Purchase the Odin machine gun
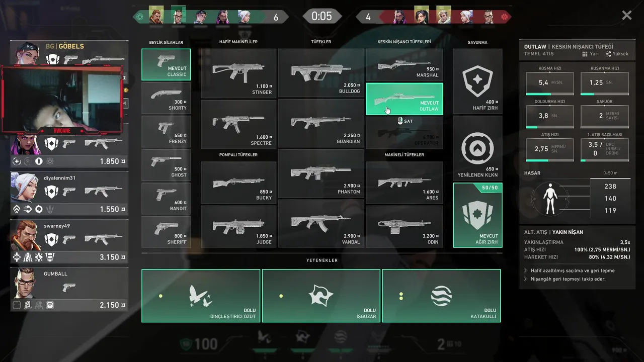The width and height of the screenshot is (644, 362). (x=405, y=226)
